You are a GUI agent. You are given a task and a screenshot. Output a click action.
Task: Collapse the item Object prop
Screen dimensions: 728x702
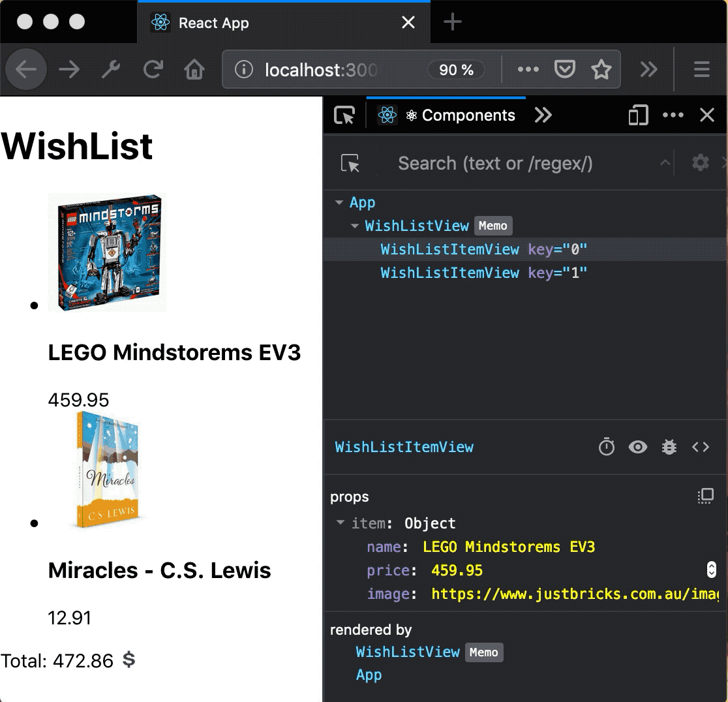341,523
